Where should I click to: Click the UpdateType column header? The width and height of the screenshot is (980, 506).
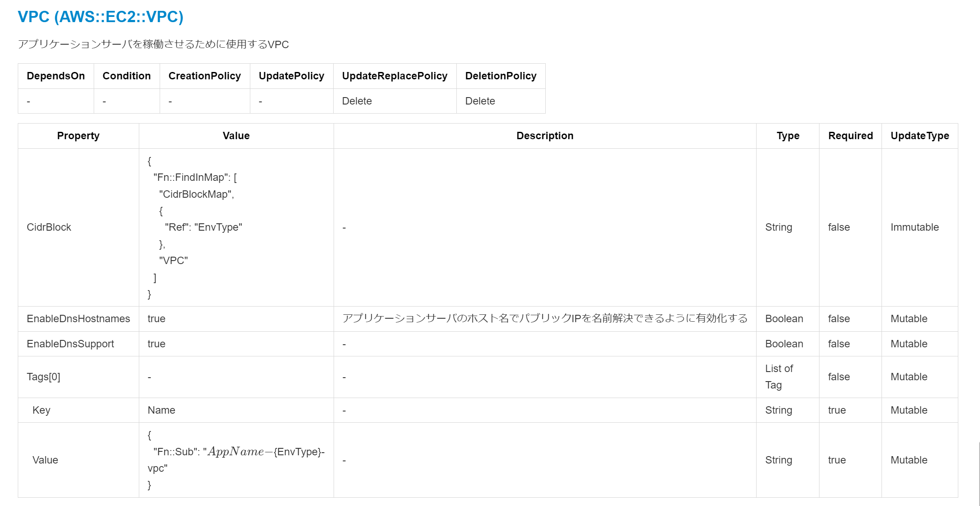point(920,136)
